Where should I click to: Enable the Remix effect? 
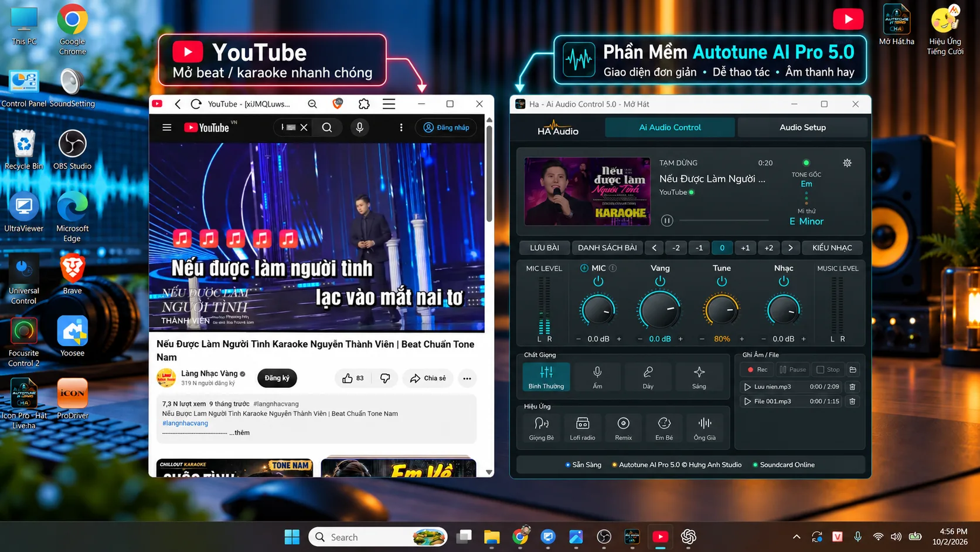tap(624, 428)
